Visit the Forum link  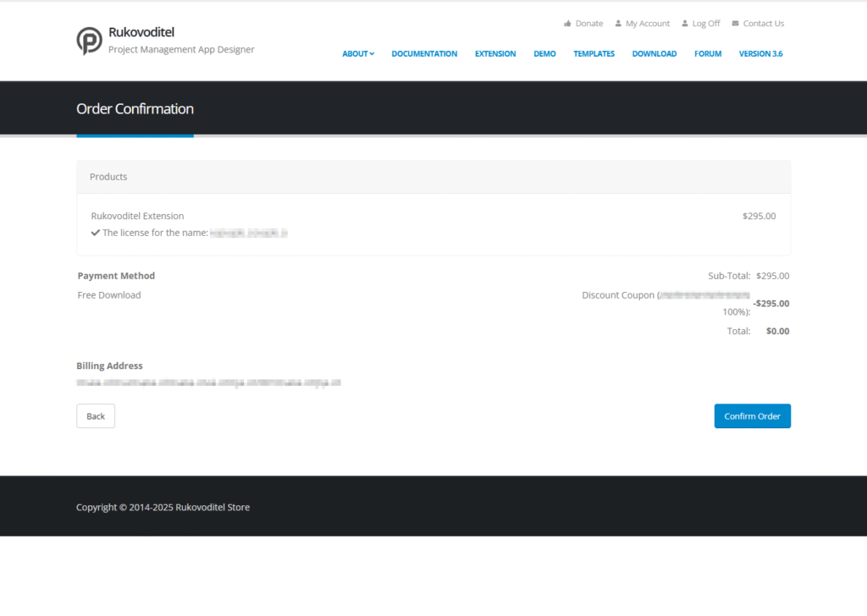coord(708,54)
